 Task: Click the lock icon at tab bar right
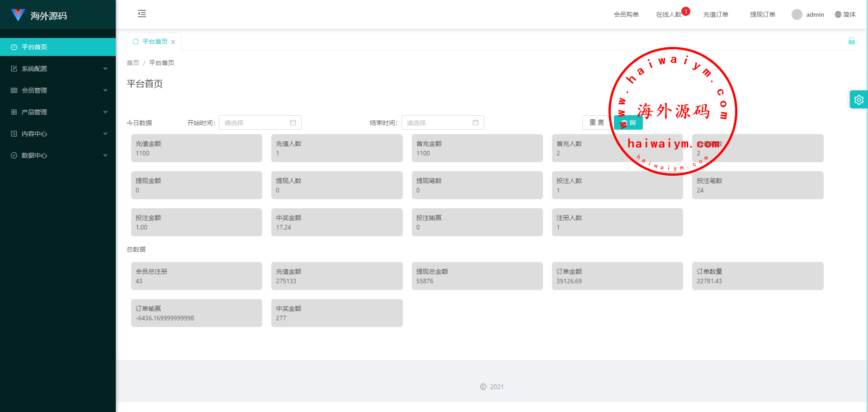pos(851,41)
